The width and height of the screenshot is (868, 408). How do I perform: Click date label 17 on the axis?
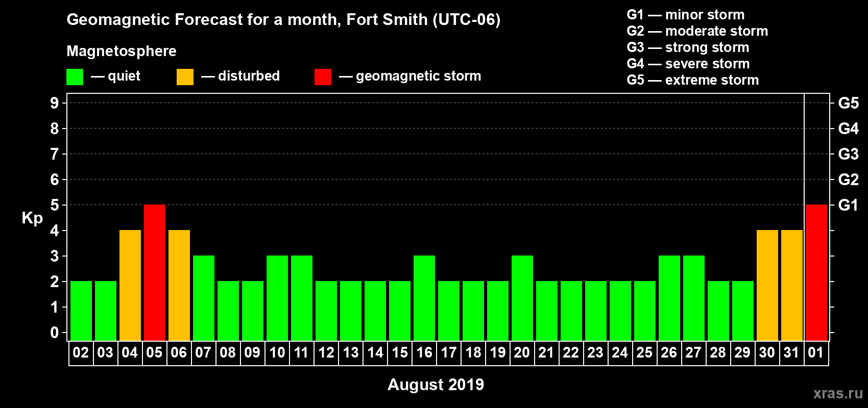coord(448,352)
